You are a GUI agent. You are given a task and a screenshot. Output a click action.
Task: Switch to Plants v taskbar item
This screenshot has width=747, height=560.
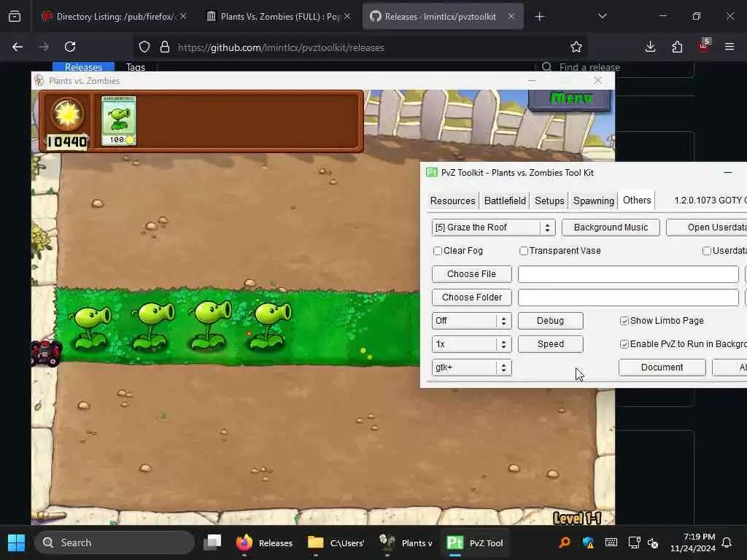[406, 542]
